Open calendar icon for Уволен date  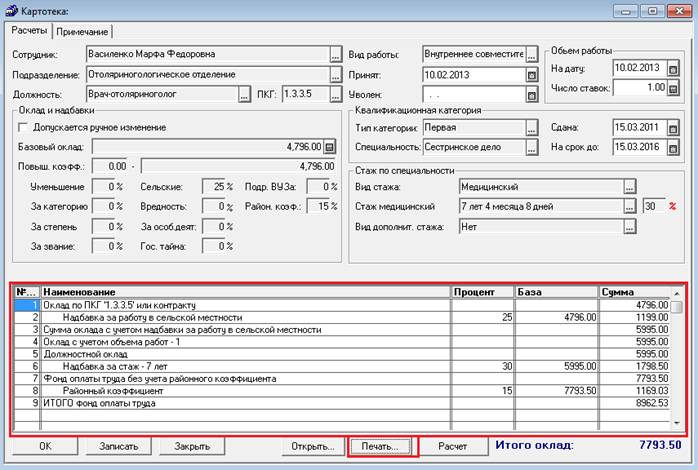point(532,95)
